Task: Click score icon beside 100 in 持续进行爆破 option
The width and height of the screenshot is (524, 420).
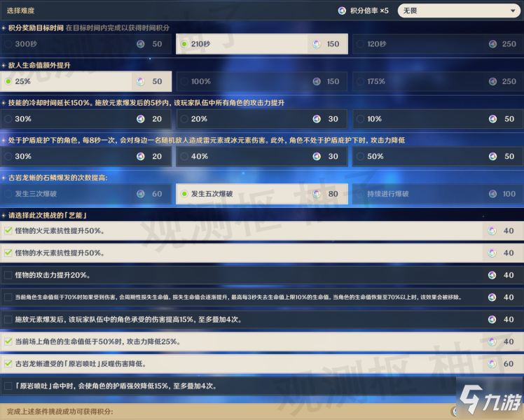Action: pyautogui.click(x=492, y=194)
